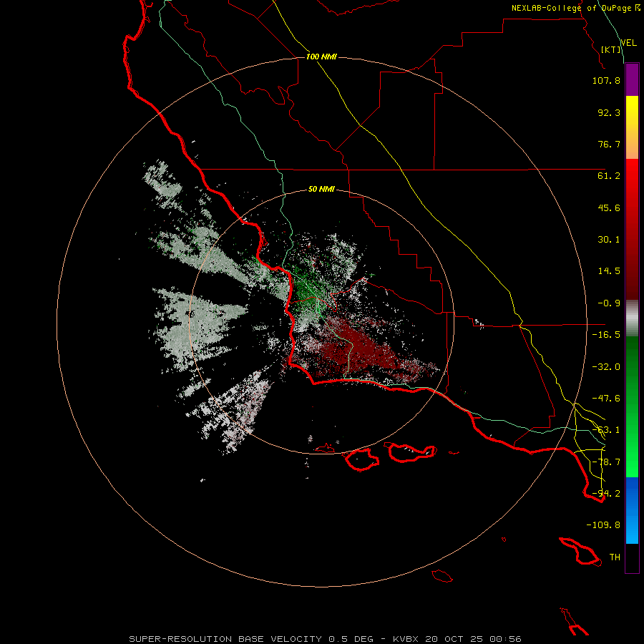Click the green color bar segment
644x644 pixels.
coord(632,406)
